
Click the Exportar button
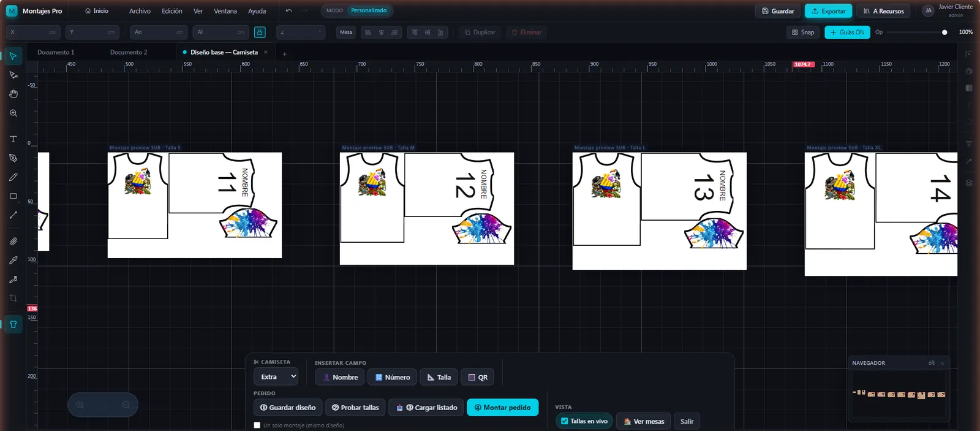(828, 11)
